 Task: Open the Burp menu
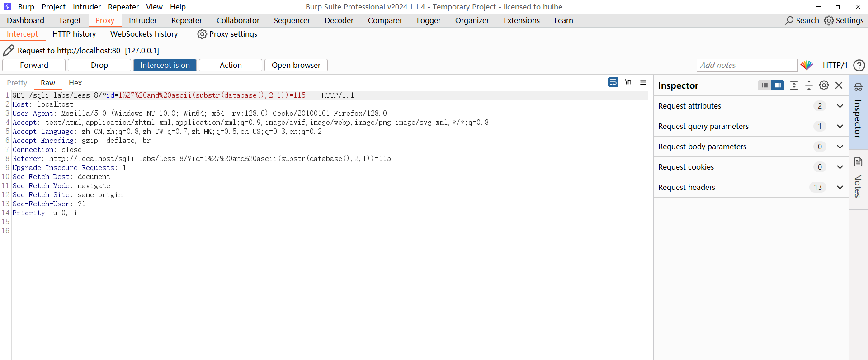[x=26, y=7]
